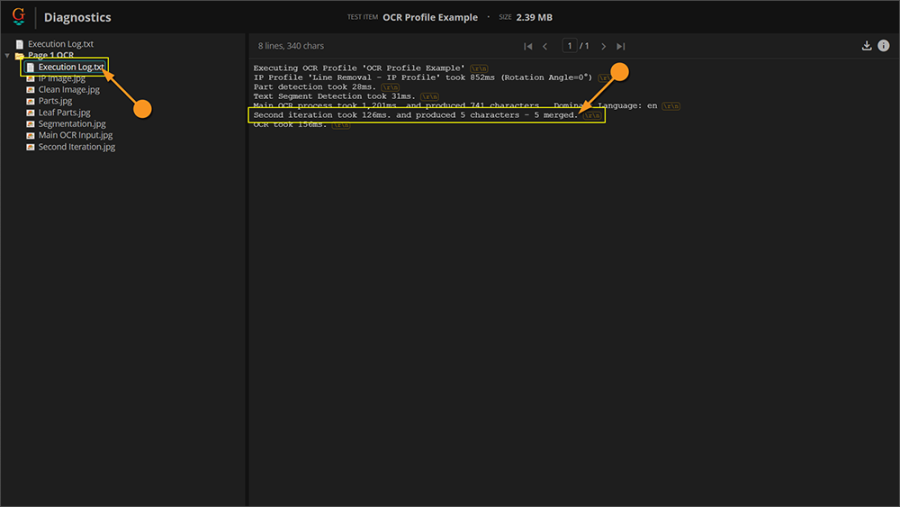
Task: Open Segmentation.jpg diagnostic image
Action: click(72, 123)
